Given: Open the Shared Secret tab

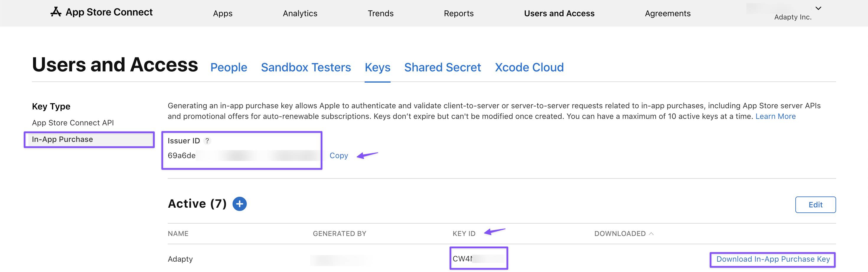Looking at the screenshot, I should (x=443, y=67).
